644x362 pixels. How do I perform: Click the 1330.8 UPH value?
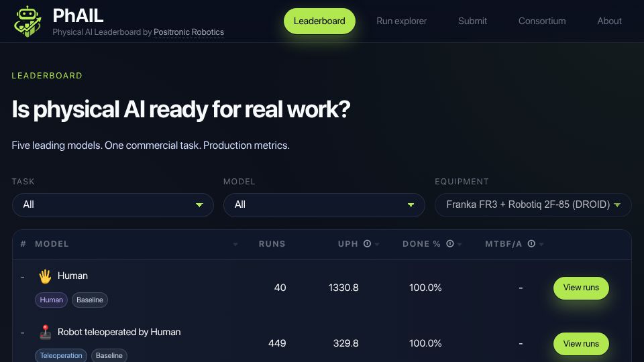pos(343,288)
